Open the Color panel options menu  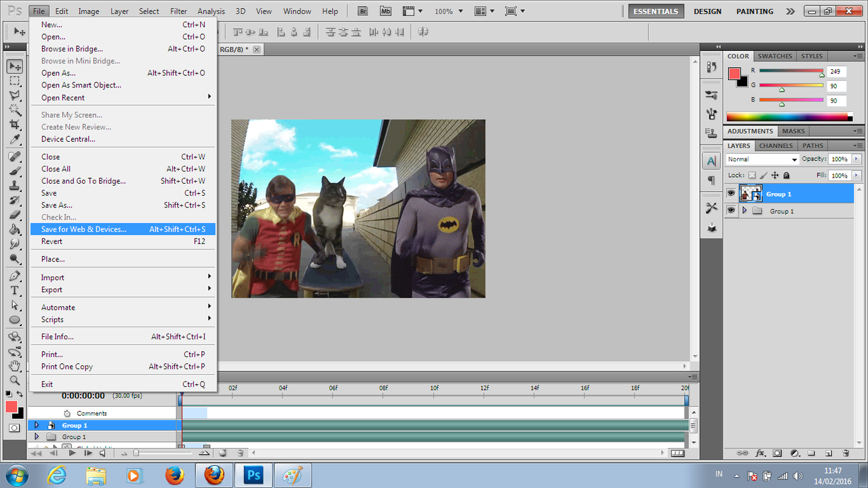pos(859,56)
